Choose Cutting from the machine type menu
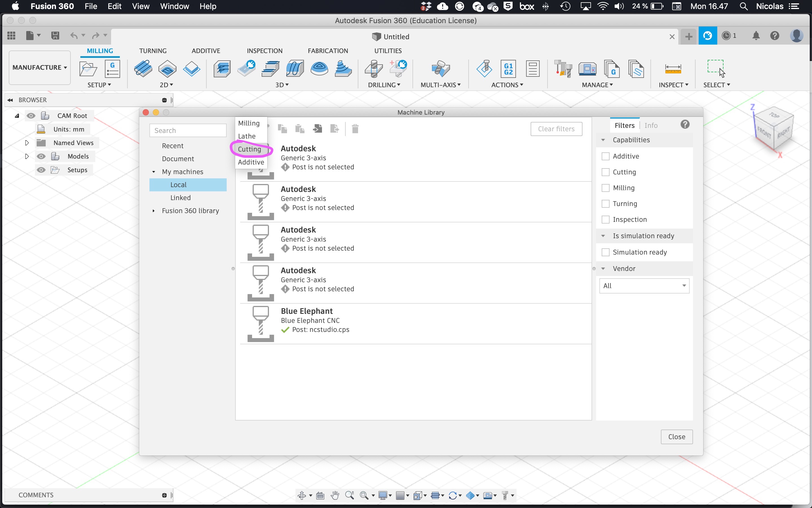812x508 pixels. pyautogui.click(x=249, y=149)
